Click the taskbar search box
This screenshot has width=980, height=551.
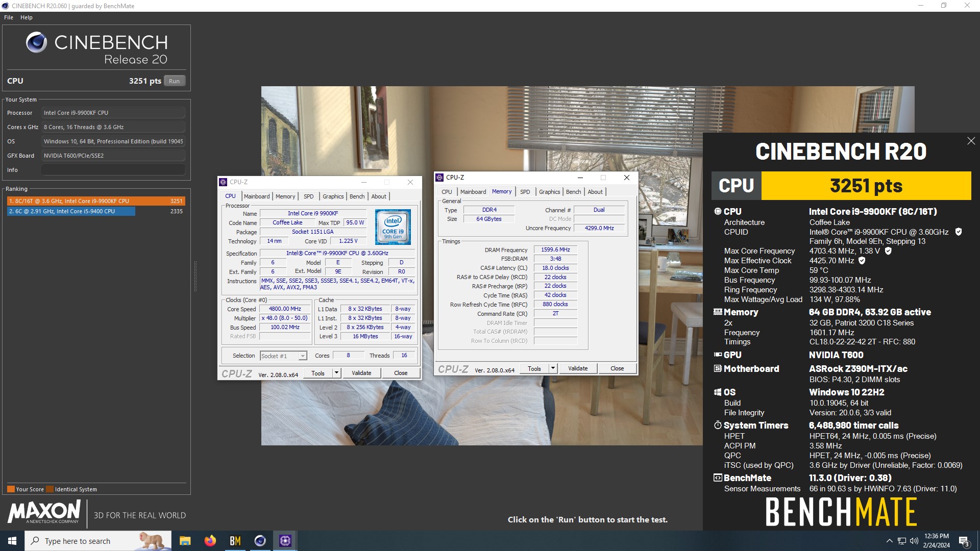(x=98, y=541)
